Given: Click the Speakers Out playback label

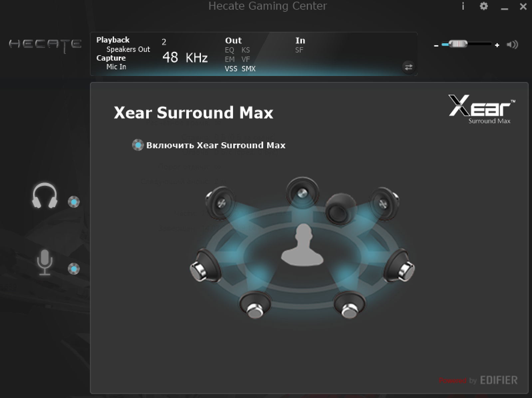Looking at the screenshot, I should click(128, 49).
